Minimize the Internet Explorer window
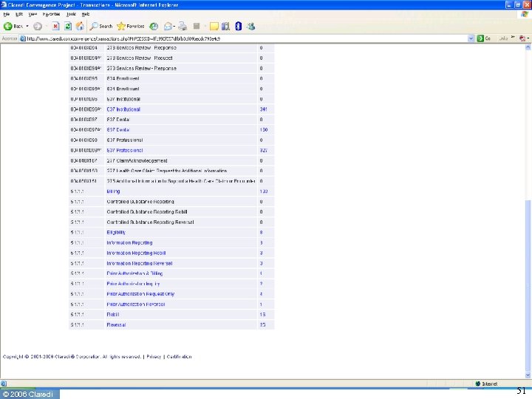 509,4
